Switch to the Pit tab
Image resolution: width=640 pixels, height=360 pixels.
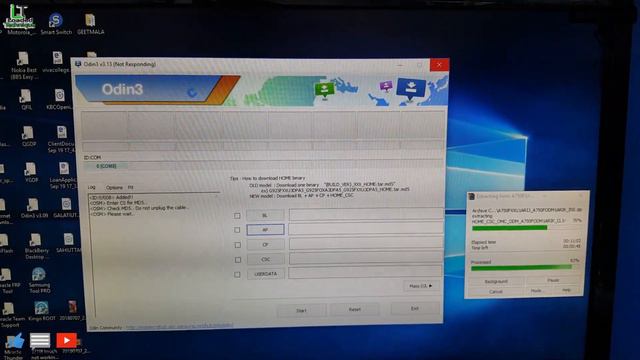click(131, 188)
